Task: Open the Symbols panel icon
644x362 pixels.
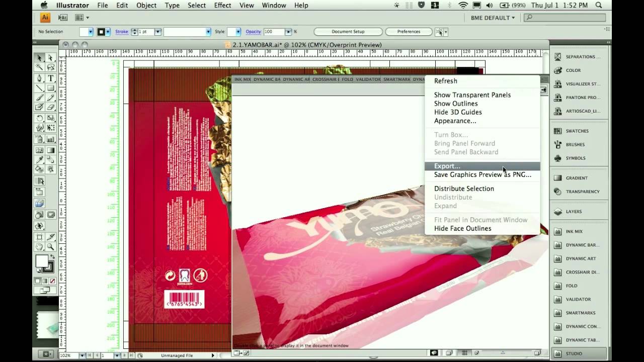Action: coord(557,158)
